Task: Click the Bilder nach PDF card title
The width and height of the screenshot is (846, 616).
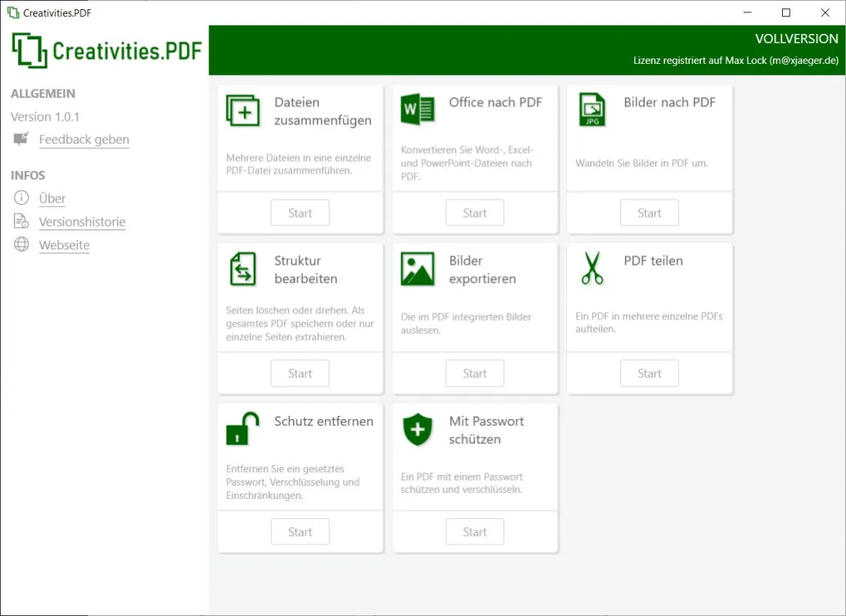Action: 670,102
